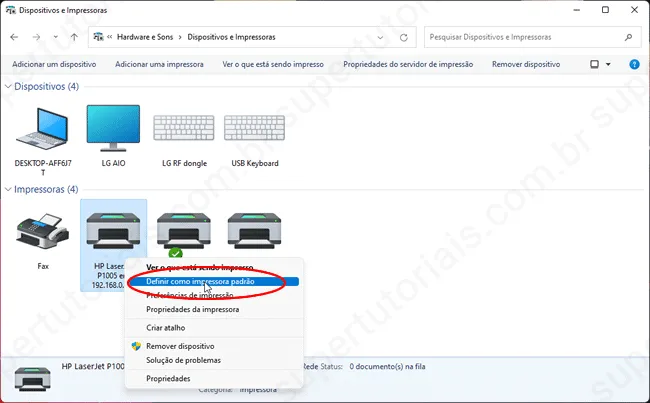Click Dispositivos e Impressoras breadcrumb

click(x=231, y=37)
